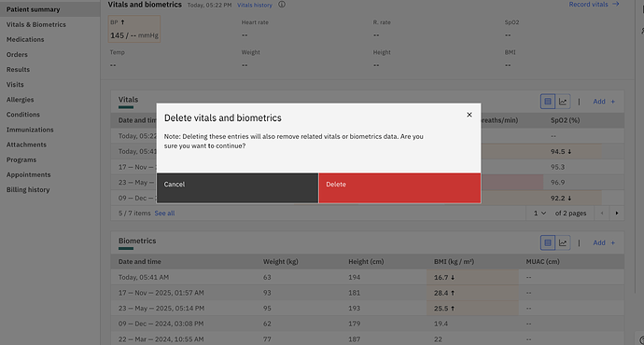
Task: Click SpO2 value 95.3
Action: click(558, 167)
